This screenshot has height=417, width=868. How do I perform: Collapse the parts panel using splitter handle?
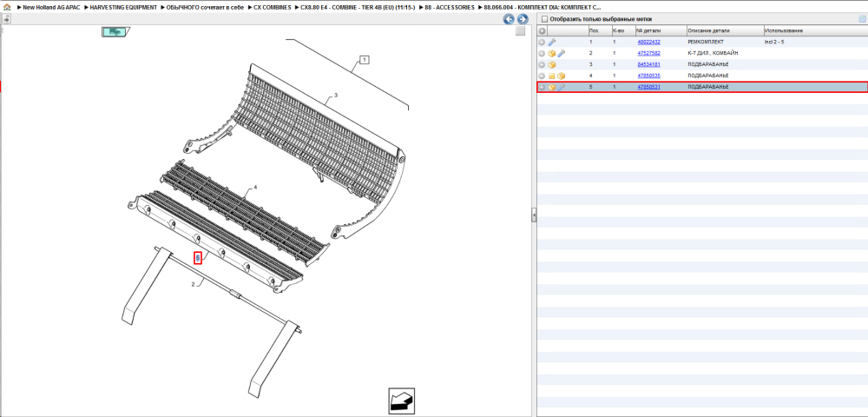coord(534,215)
